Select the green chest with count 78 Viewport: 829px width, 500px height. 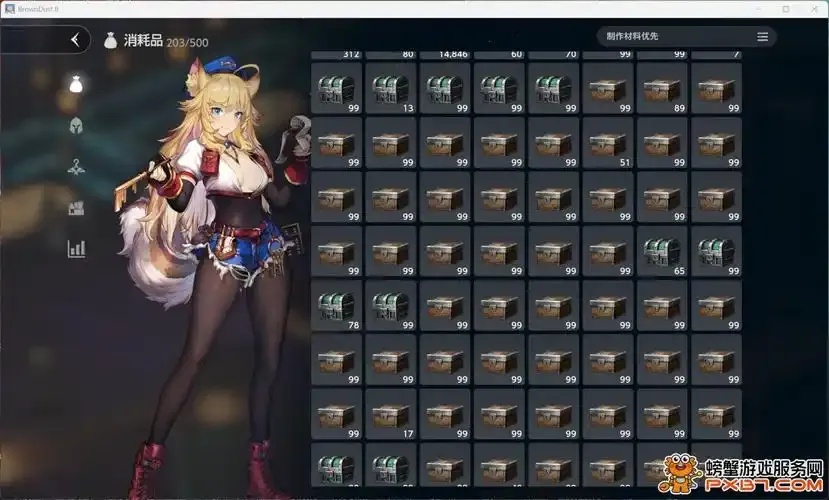coord(337,305)
